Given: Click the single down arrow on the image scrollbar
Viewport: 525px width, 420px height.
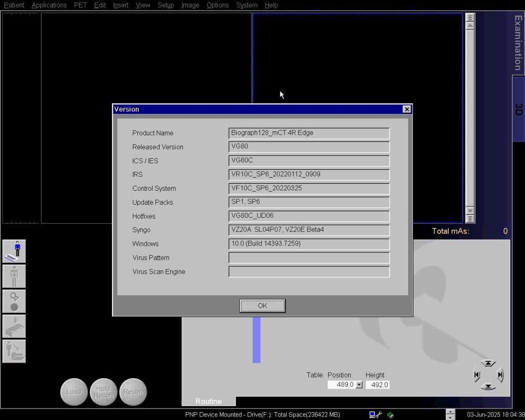Looking at the screenshot, I should tap(470, 210).
